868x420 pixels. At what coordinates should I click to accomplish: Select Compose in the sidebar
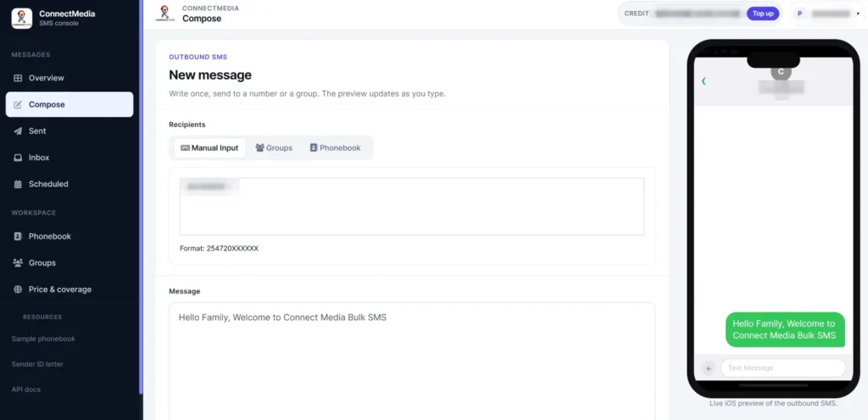click(70, 104)
